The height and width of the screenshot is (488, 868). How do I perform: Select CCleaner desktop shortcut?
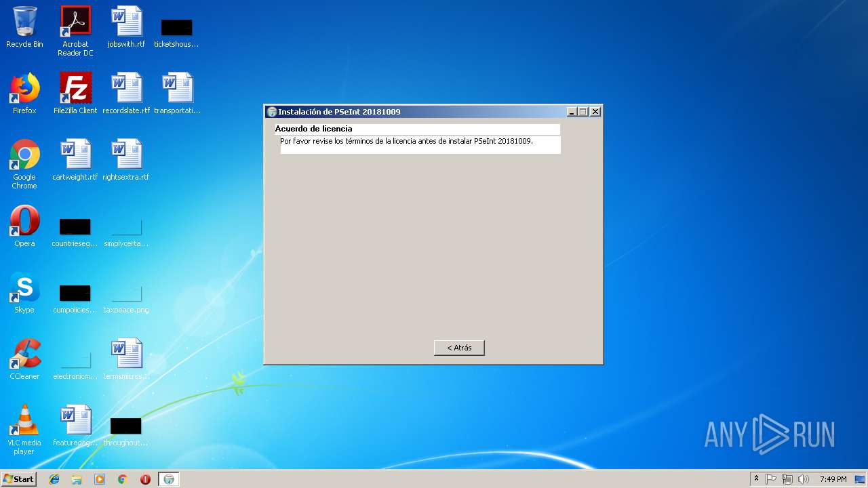tap(24, 360)
